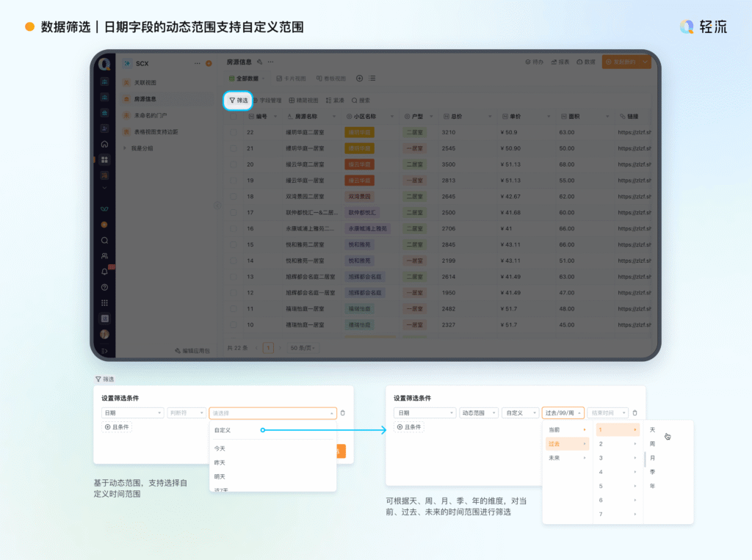The image size is (752, 560).
Task: Click the add view plus icon
Action: (359, 79)
